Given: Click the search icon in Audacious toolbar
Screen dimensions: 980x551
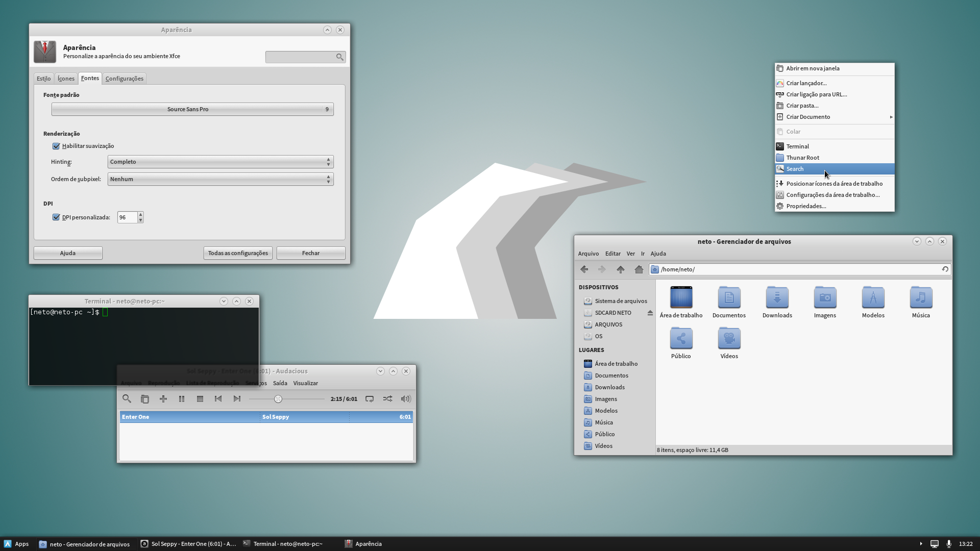Looking at the screenshot, I should (x=127, y=399).
